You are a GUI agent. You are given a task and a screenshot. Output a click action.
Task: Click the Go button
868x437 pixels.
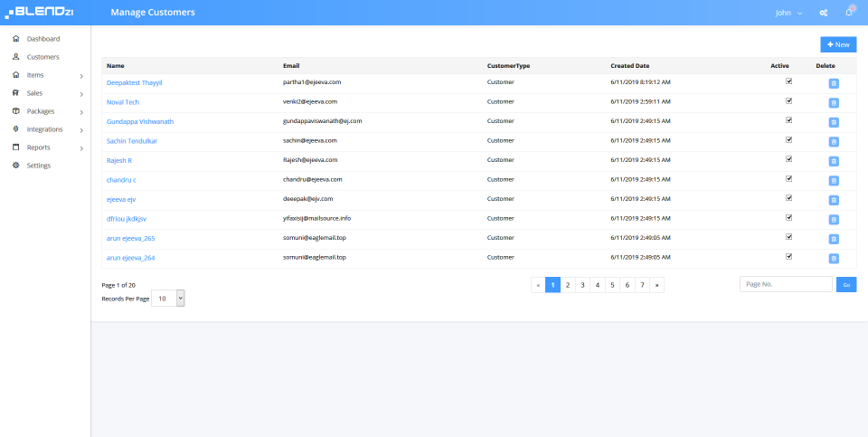click(846, 285)
